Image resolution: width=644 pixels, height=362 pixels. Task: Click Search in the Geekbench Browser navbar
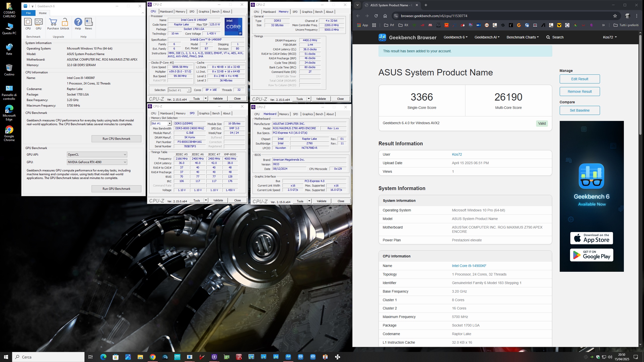coord(555,37)
